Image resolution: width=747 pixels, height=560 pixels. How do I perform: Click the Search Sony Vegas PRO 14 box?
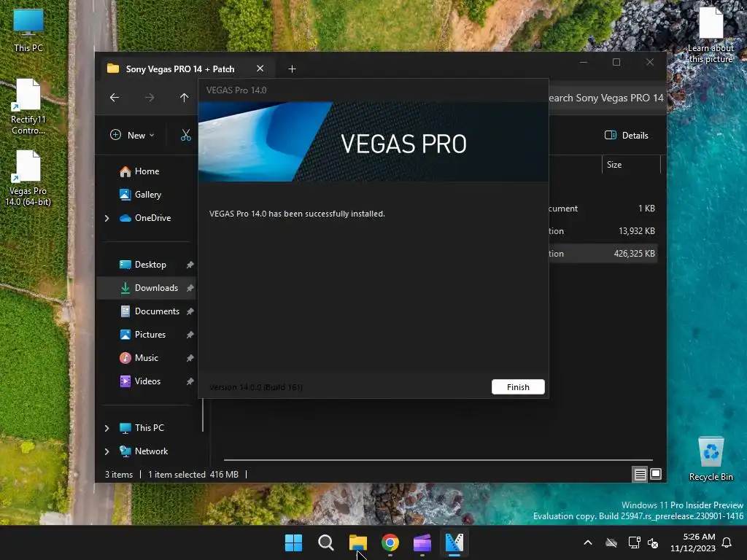(x=607, y=98)
